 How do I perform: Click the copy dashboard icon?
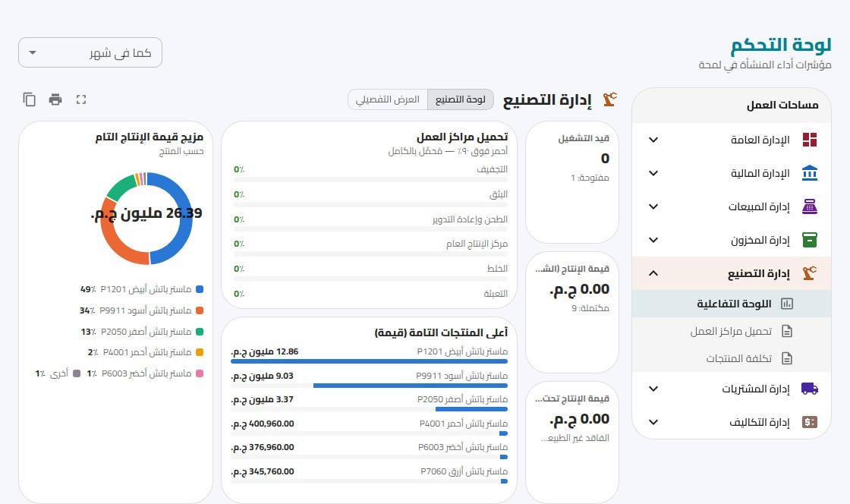click(30, 99)
